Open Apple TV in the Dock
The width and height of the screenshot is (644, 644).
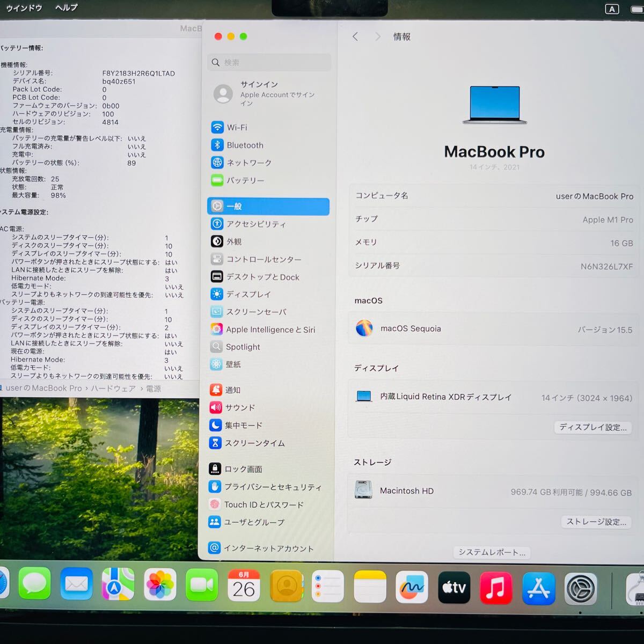pos(454,588)
